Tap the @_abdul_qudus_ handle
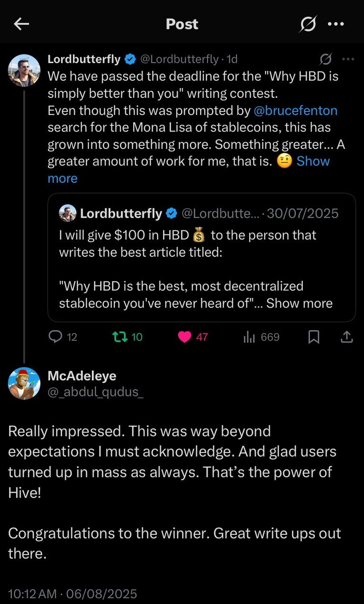364x604 pixels. pyautogui.click(x=95, y=392)
